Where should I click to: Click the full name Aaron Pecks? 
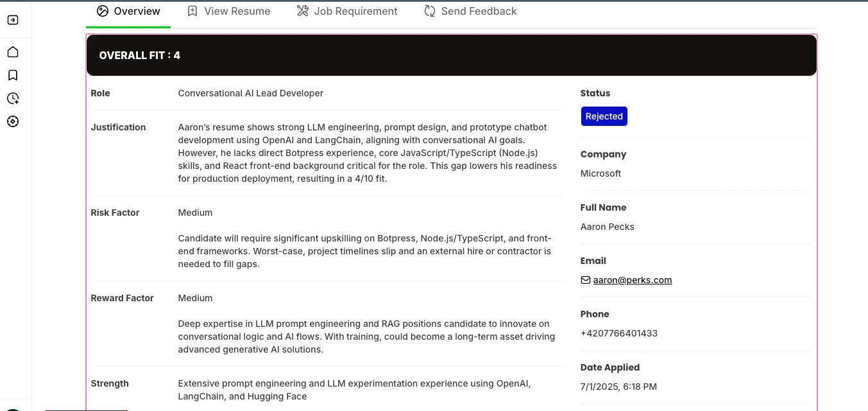pyautogui.click(x=607, y=227)
